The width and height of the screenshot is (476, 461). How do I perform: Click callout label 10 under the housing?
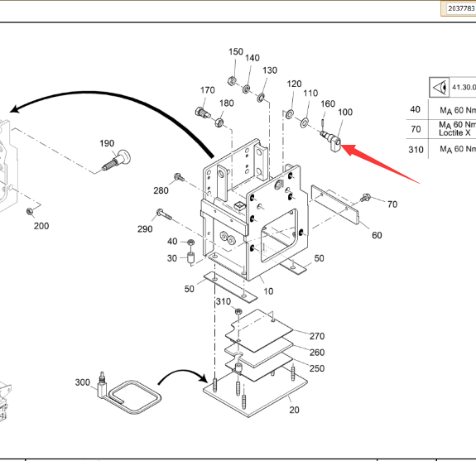pos(268,291)
